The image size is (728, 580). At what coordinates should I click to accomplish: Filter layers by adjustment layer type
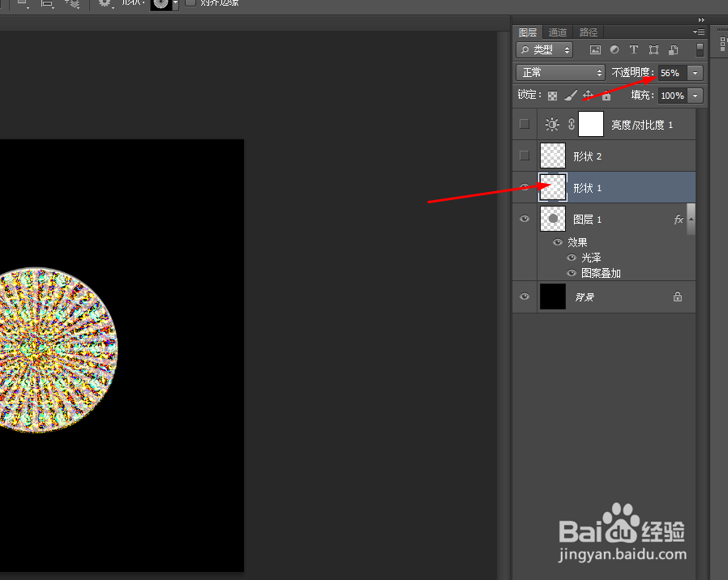coord(615,49)
